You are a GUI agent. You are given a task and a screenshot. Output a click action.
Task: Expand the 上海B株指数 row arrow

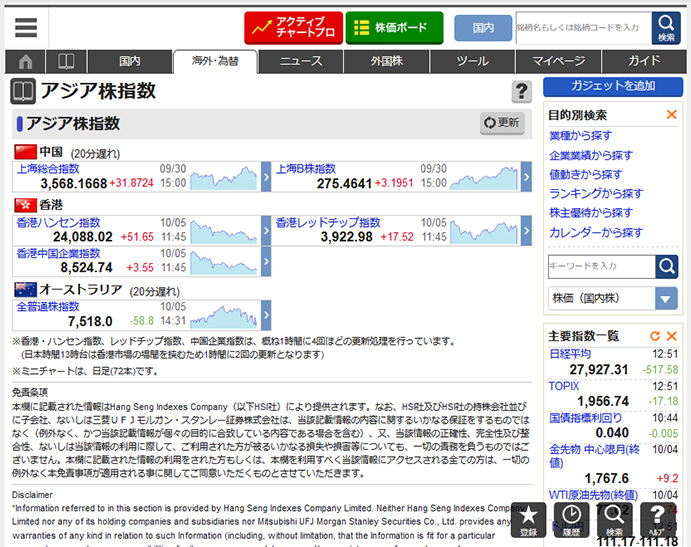click(526, 177)
